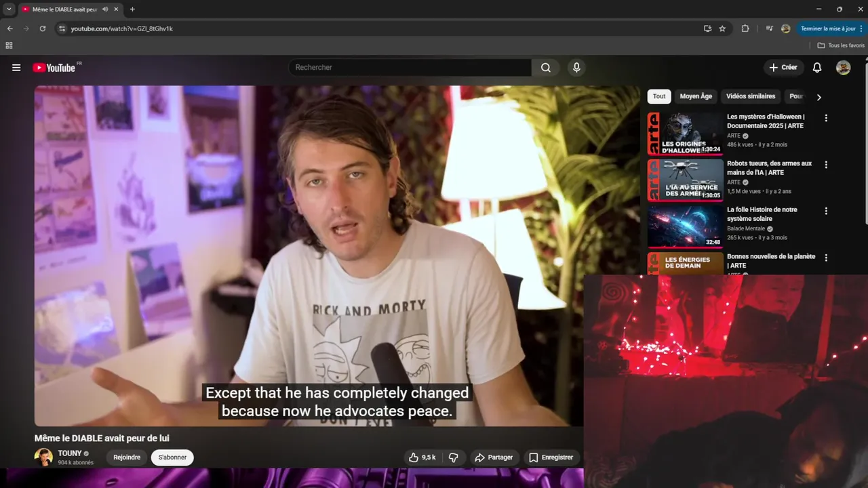Open the Les mystères d'Halloween title
868x488 pixels.
(766, 121)
